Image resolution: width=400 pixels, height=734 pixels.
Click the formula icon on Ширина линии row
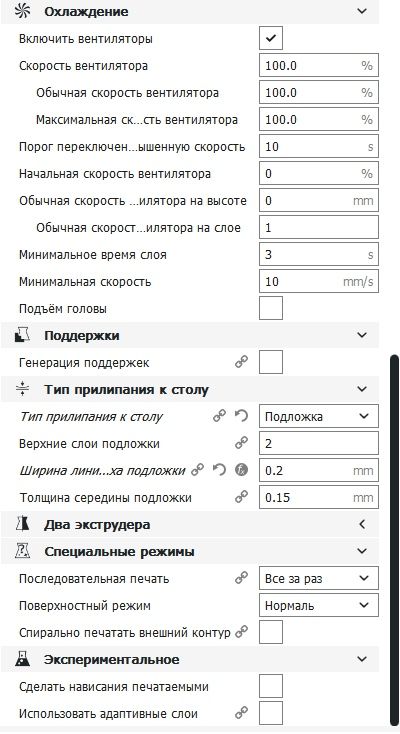pos(241,470)
